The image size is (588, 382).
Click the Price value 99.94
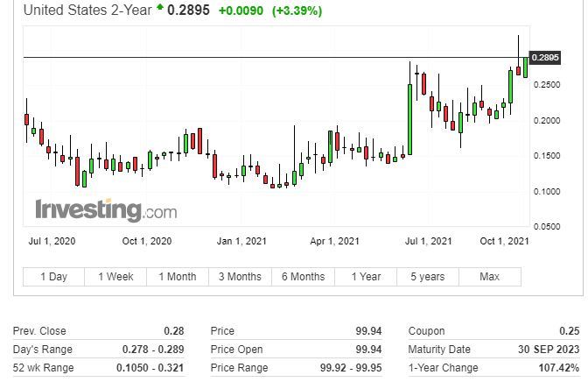click(368, 331)
